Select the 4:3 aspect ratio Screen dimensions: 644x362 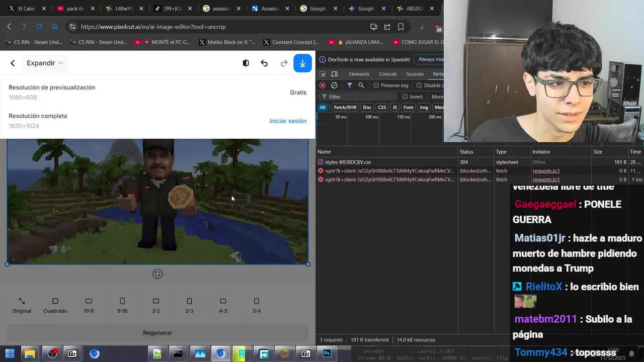(223, 306)
